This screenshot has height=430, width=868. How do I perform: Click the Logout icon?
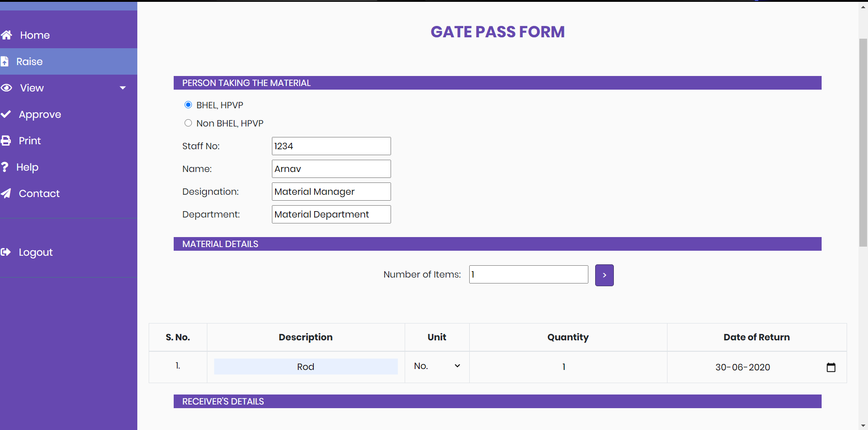pyautogui.click(x=6, y=252)
